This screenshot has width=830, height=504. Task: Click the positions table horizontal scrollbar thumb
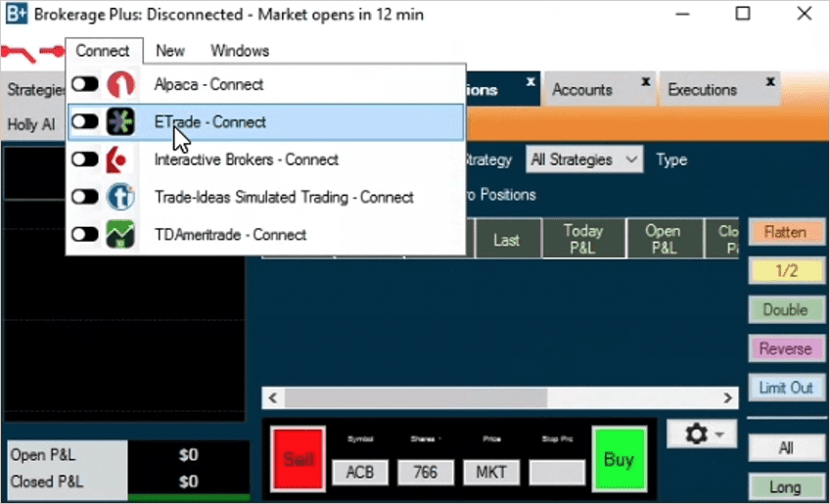[x=416, y=397]
